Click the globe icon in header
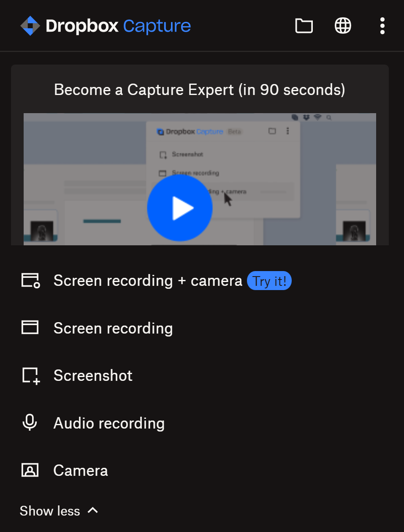 [343, 26]
